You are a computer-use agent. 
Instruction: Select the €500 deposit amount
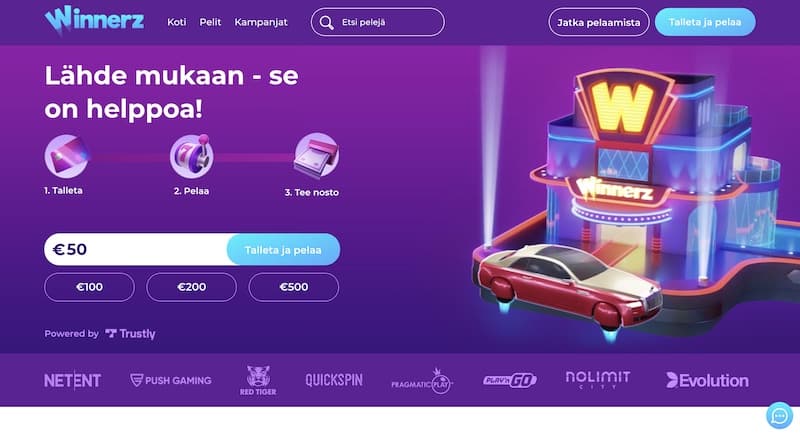(x=293, y=287)
